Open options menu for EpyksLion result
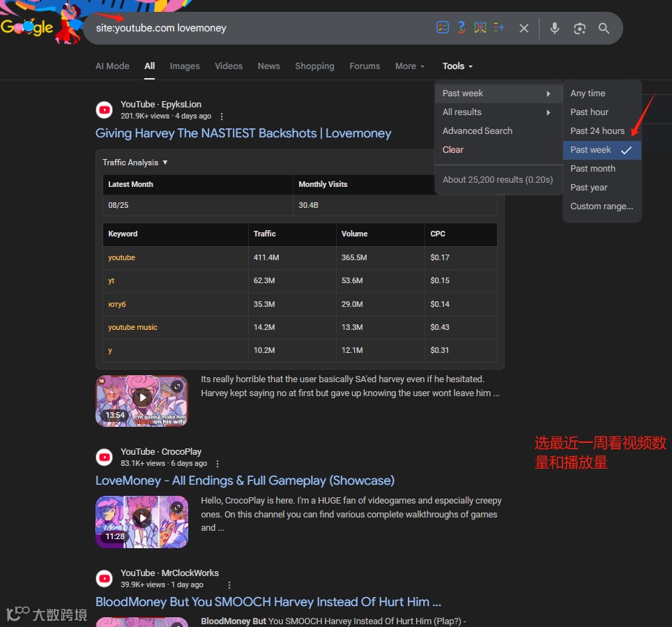Image resolution: width=672 pixels, height=627 pixels. pos(221,116)
